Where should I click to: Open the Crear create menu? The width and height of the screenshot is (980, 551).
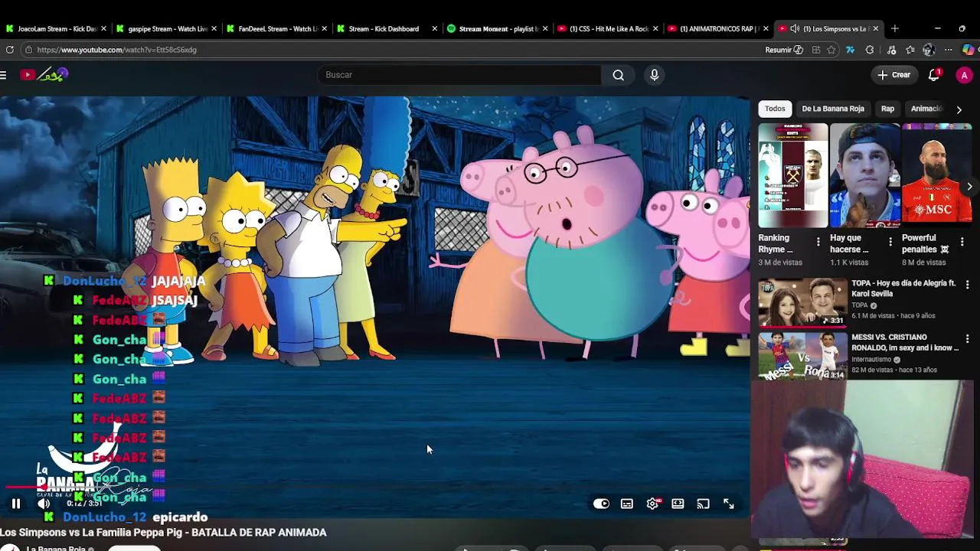894,75
